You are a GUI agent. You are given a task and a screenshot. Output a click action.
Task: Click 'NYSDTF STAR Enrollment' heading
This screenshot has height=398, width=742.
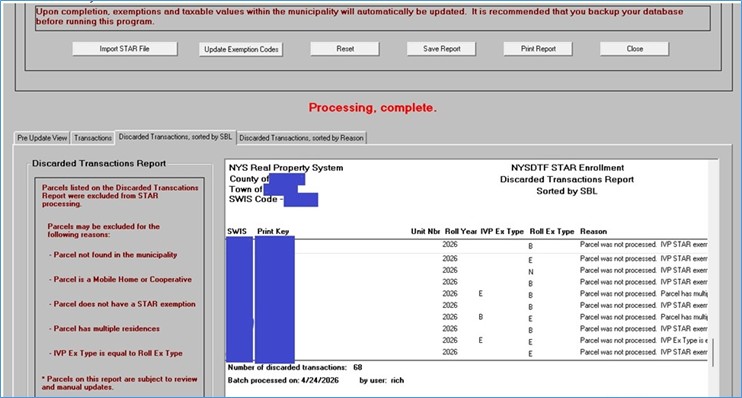pos(567,168)
